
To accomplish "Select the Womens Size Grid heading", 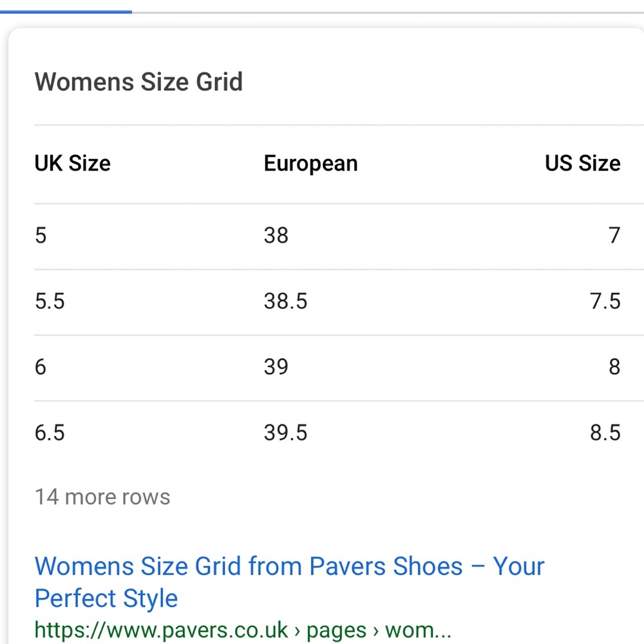I will click(139, 81).
